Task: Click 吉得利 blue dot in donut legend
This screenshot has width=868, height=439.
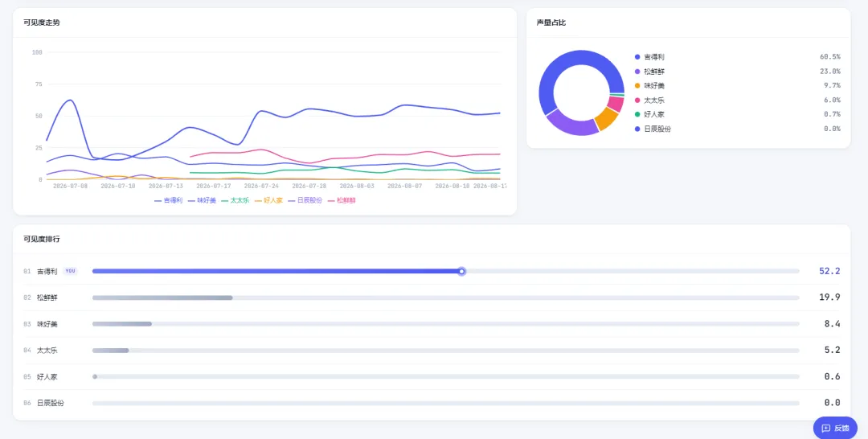Action: [x=637, y=57]
